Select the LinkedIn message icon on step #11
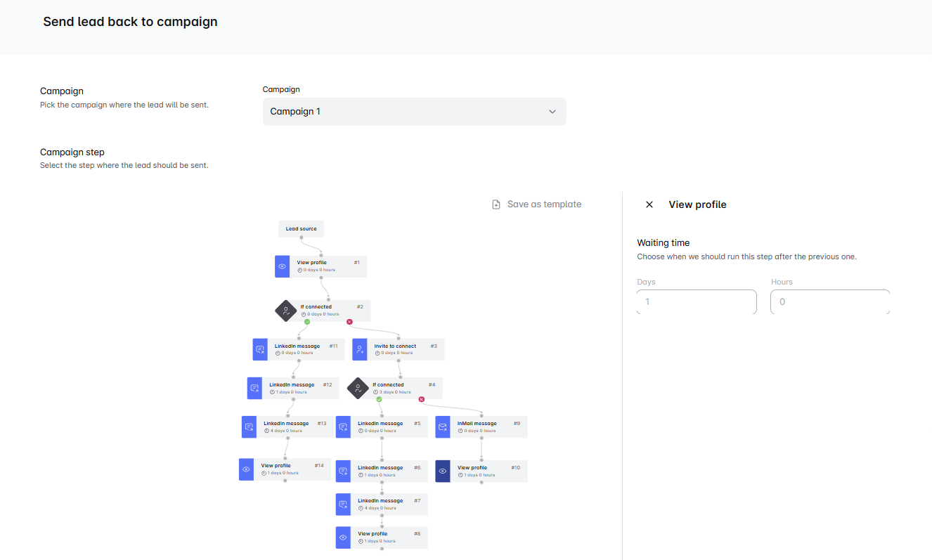932x560 pixels. pyautogui.click(x=260, y=349)
